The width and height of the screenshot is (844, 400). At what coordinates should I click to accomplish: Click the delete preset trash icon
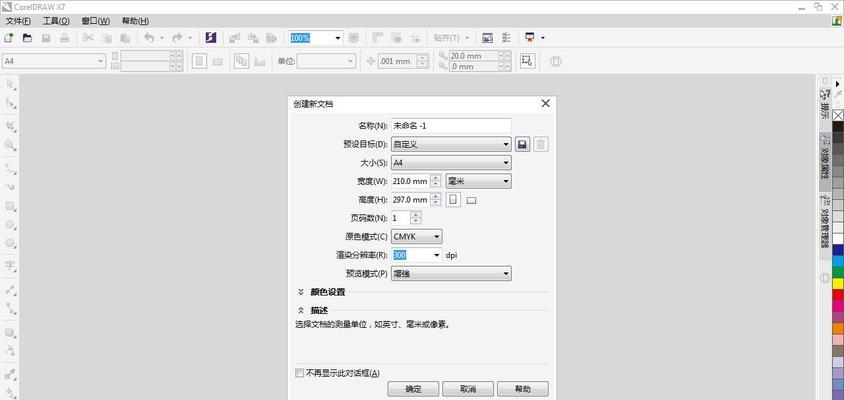point(541,144)
